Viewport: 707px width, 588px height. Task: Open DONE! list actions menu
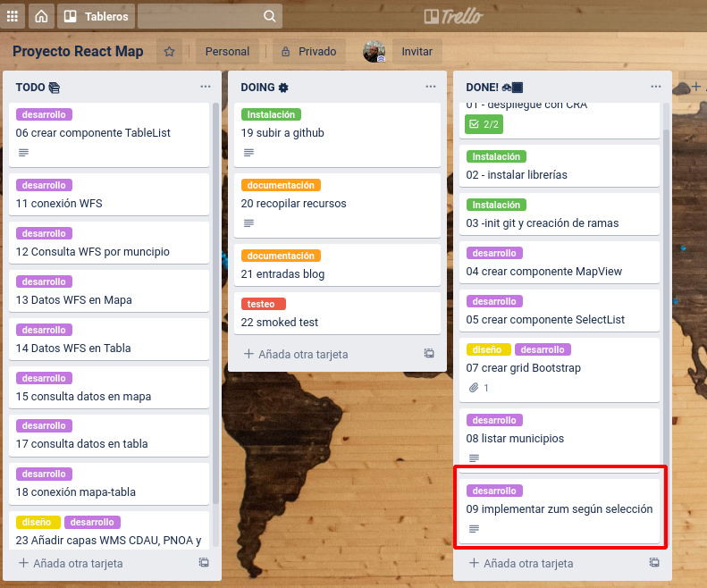click(655, 87)
